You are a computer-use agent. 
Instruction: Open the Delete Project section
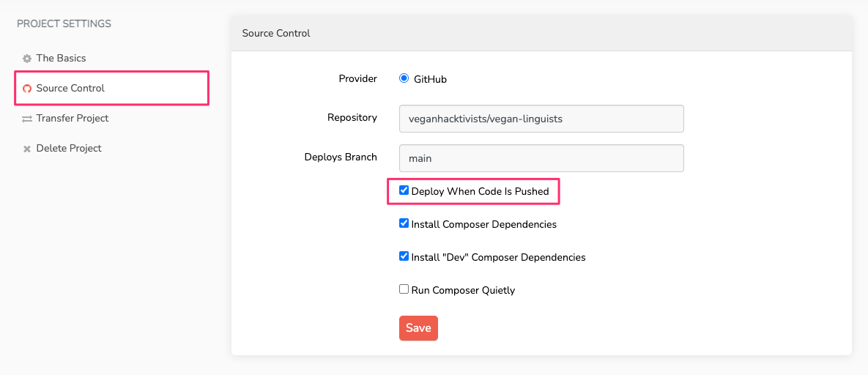click(69, 148)
